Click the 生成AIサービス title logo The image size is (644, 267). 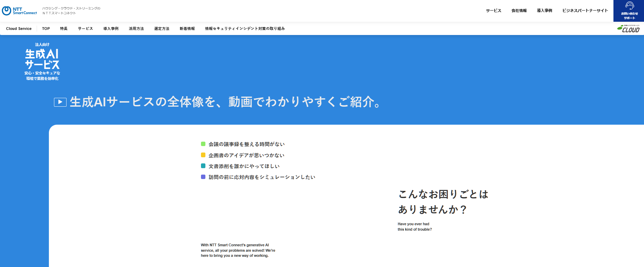tap(42, 59)
